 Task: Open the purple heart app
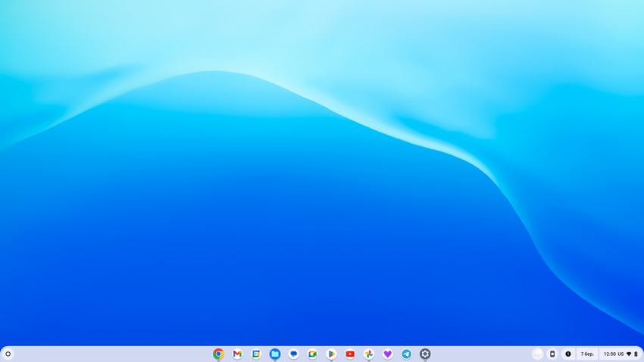click(x=387, y=354)
